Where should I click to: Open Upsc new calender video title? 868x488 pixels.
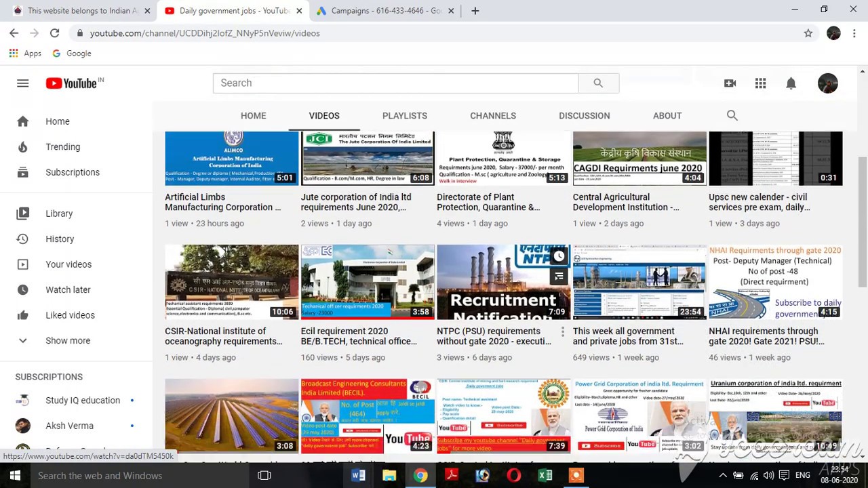point(759,202)
